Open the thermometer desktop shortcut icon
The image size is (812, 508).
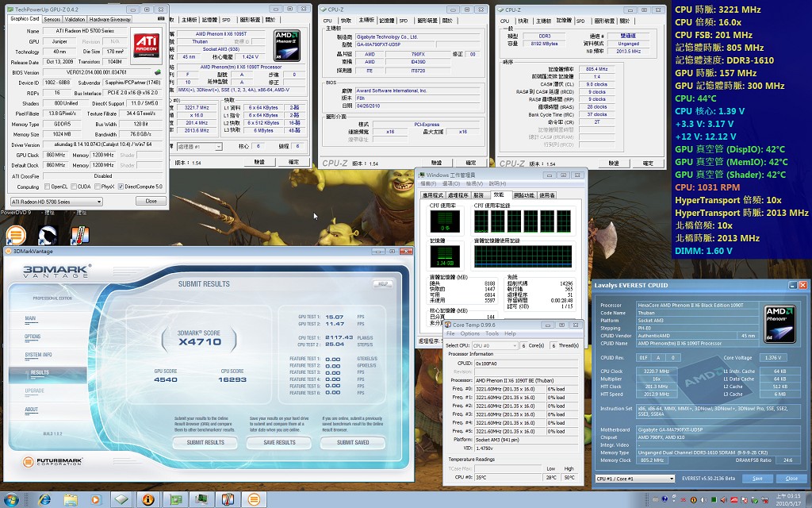coord(79,235)
